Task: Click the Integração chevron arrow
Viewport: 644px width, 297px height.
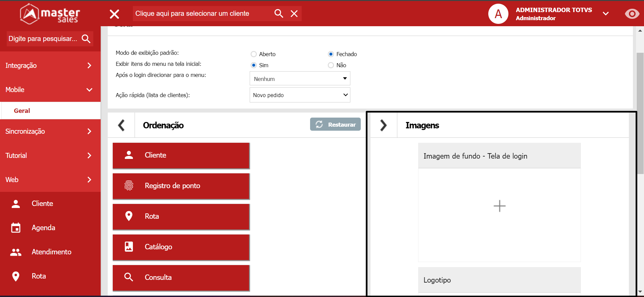Action: [x=89, y=66]
